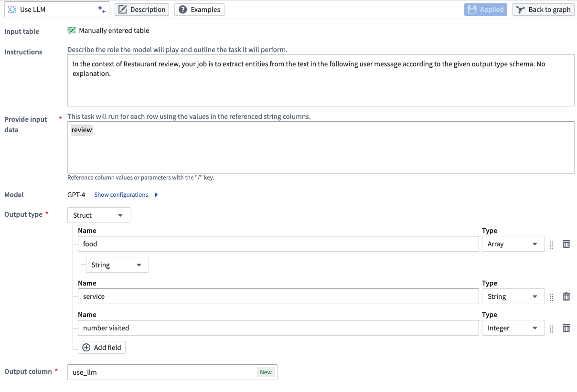Click the Applied button

486,10
